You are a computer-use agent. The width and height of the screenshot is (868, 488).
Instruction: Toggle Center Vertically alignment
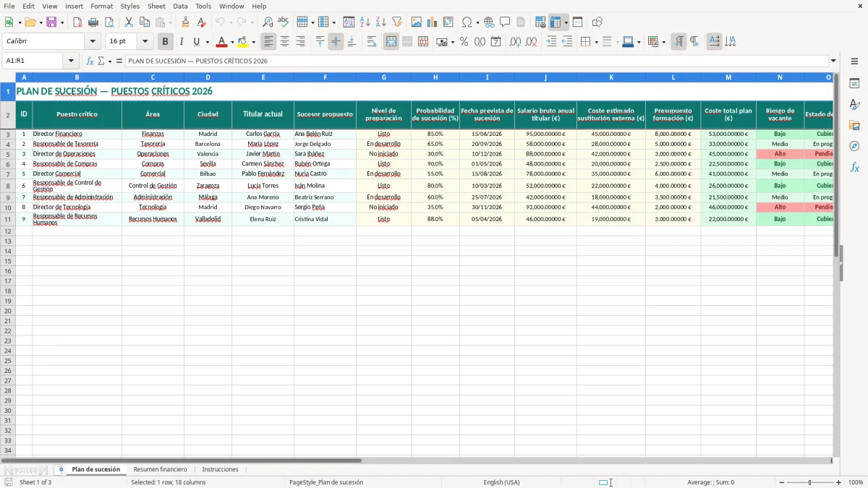tap(336, 42)
